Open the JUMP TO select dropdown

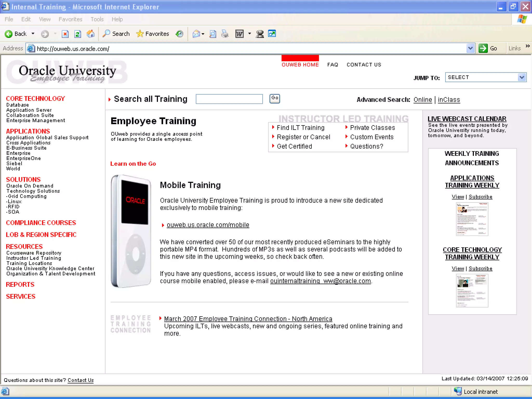[522, 77]
